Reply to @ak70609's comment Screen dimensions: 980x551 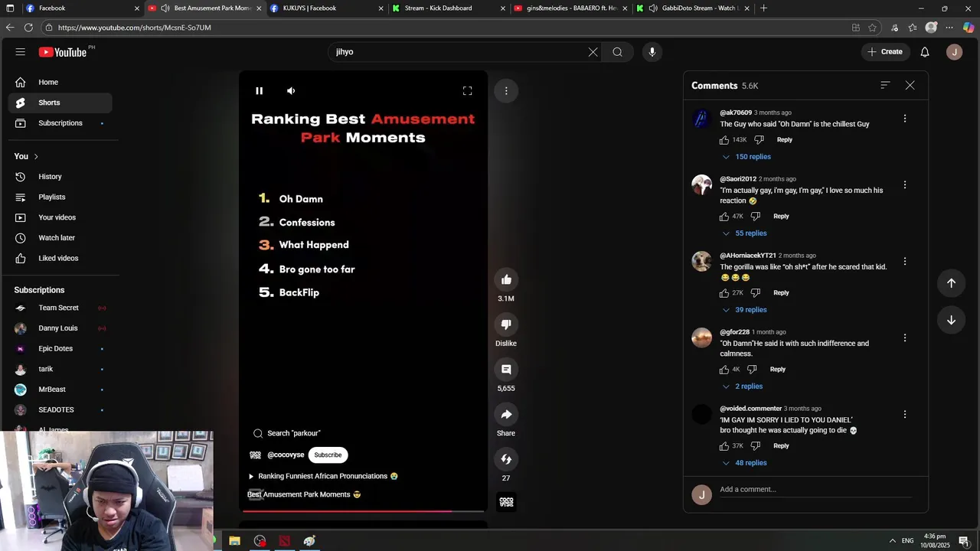tap(785, 140)
